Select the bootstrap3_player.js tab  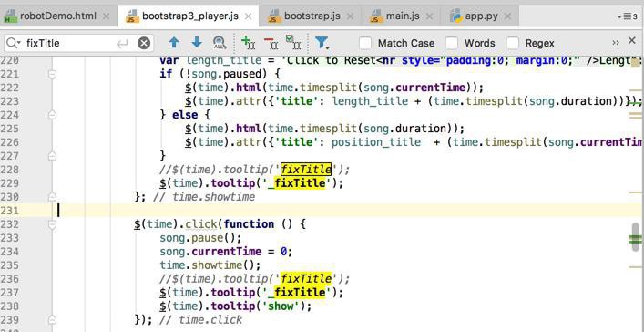tap(189, 16)
